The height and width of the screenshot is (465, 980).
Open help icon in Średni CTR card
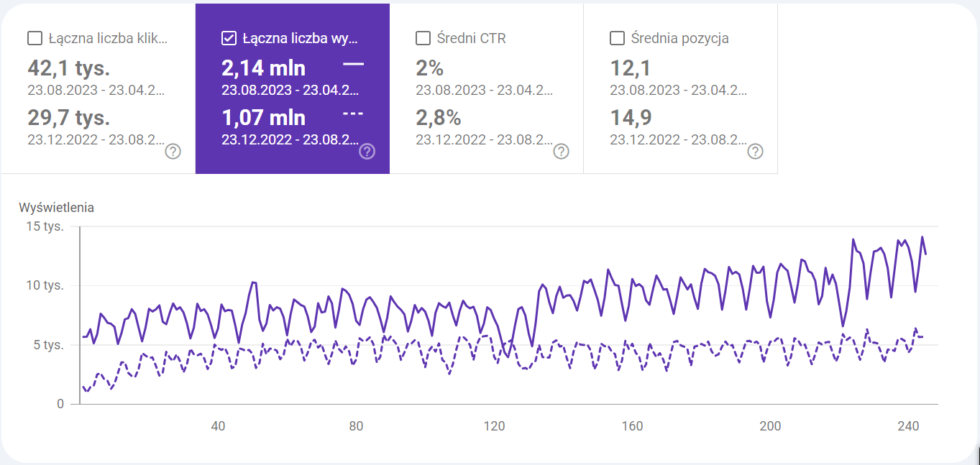561,152
